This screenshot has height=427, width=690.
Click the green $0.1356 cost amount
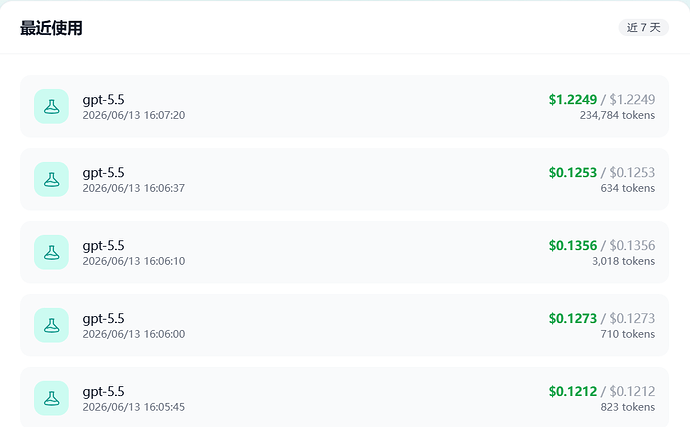coord(573,246)
